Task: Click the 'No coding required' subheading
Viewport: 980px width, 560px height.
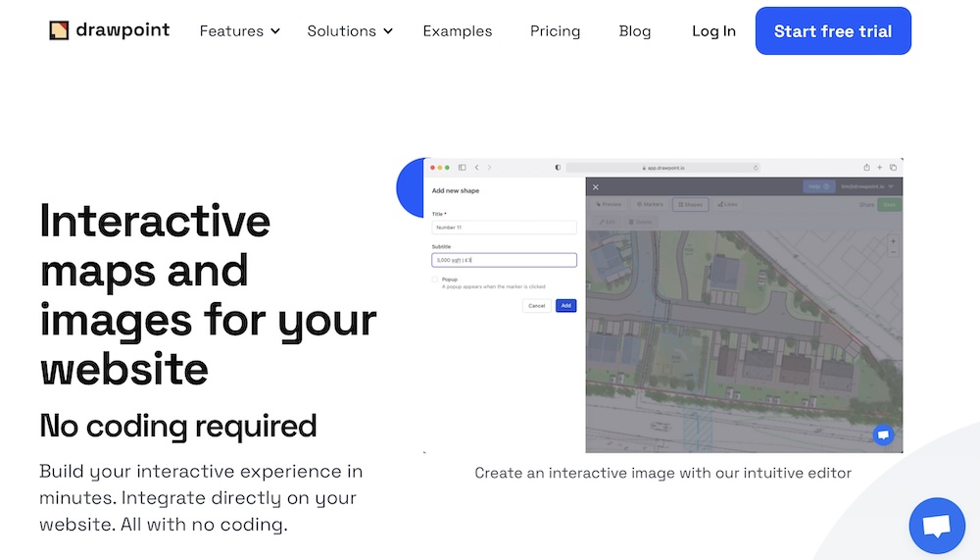Action: (x=178, y=426)
